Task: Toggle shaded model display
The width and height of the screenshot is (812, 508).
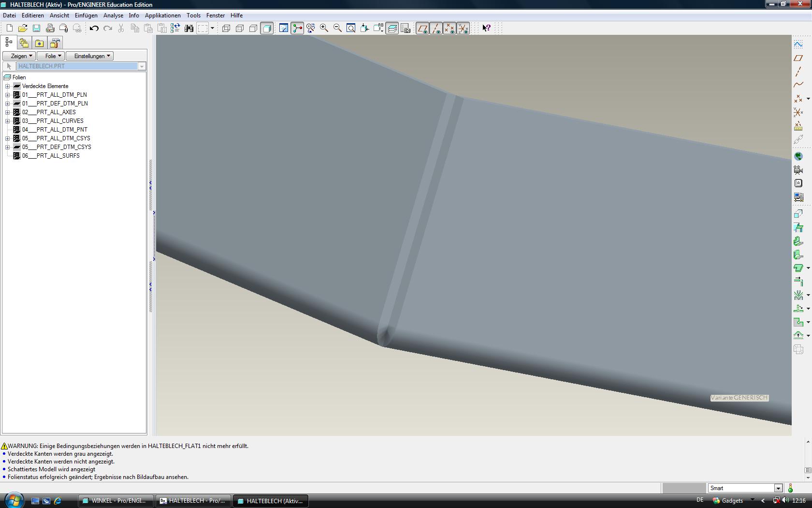Action: 267,29
